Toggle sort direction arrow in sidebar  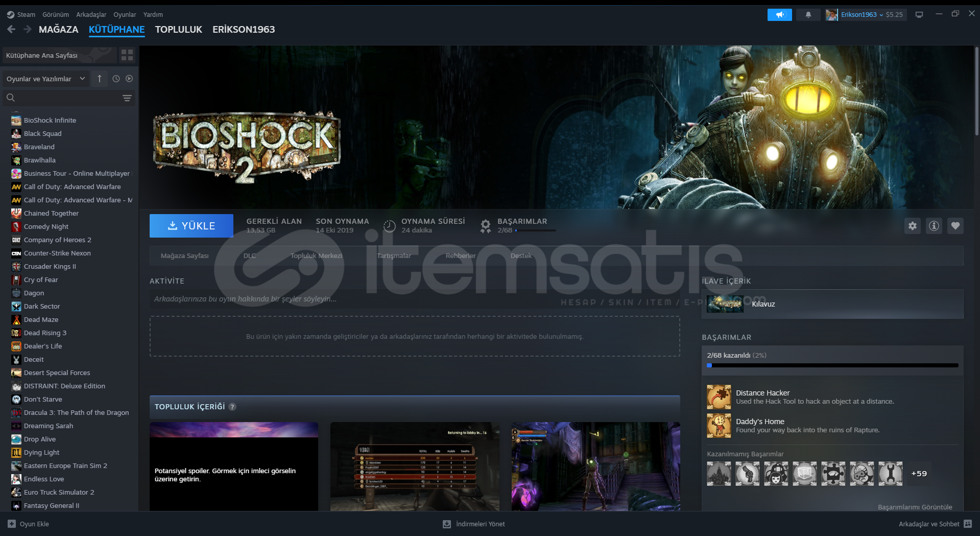(100, 79)
